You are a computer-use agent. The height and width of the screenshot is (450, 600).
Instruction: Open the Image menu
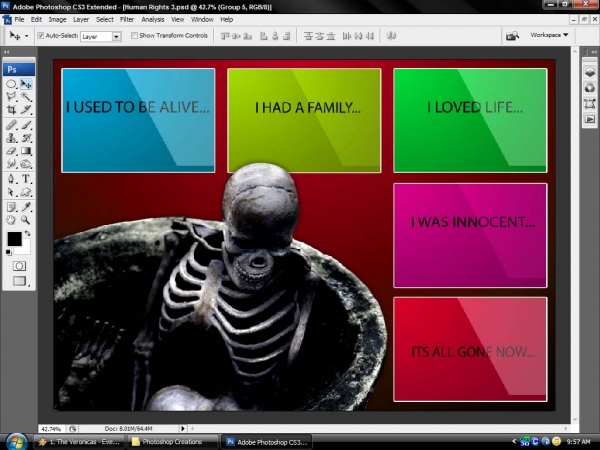pos(57,20)
